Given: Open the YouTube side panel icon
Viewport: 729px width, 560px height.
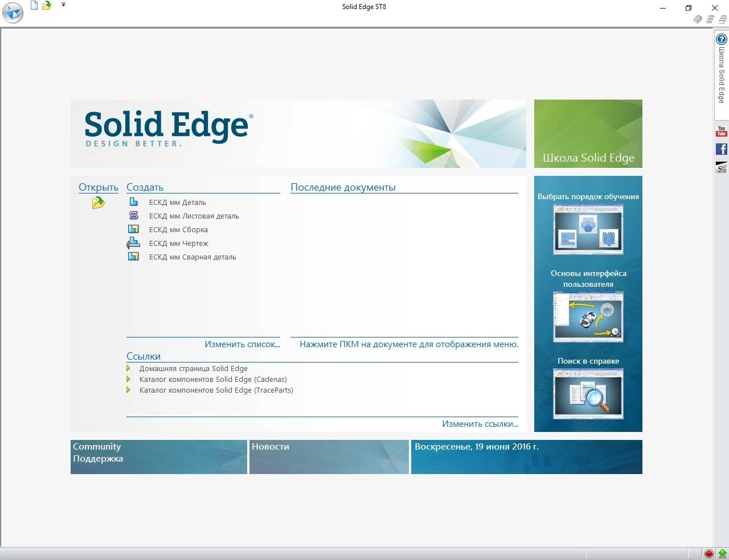Looking at the screenshot, I should coord(722,131).
